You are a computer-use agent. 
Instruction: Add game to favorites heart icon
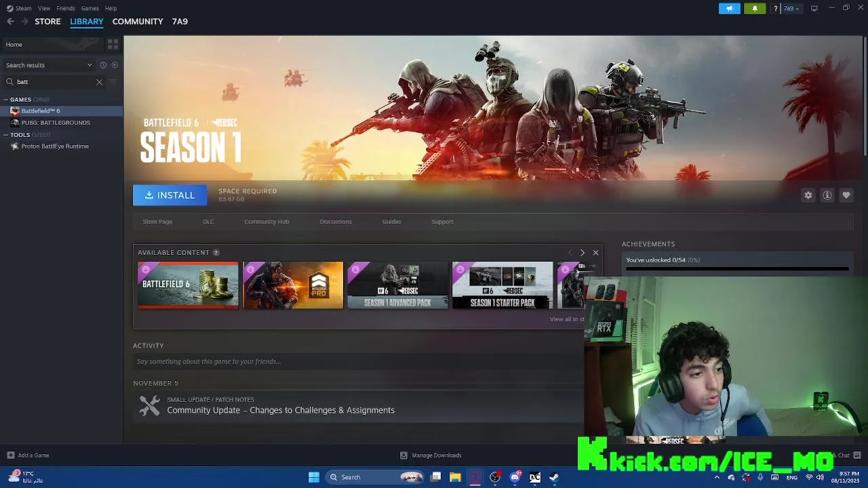pos(846,195)
